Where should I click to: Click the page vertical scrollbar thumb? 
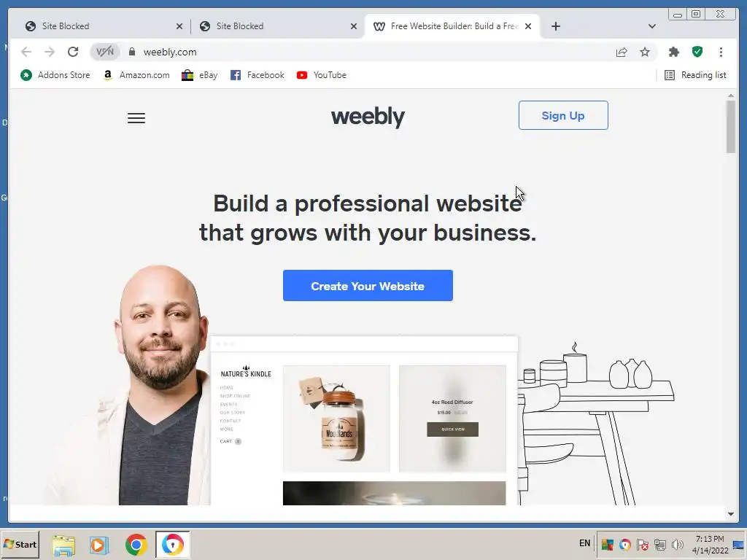(731, 127)
